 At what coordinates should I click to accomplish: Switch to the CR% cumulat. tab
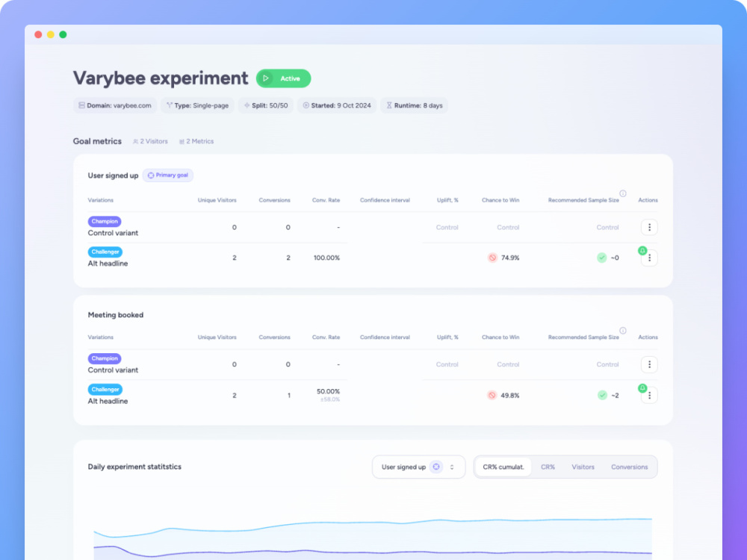503,467
